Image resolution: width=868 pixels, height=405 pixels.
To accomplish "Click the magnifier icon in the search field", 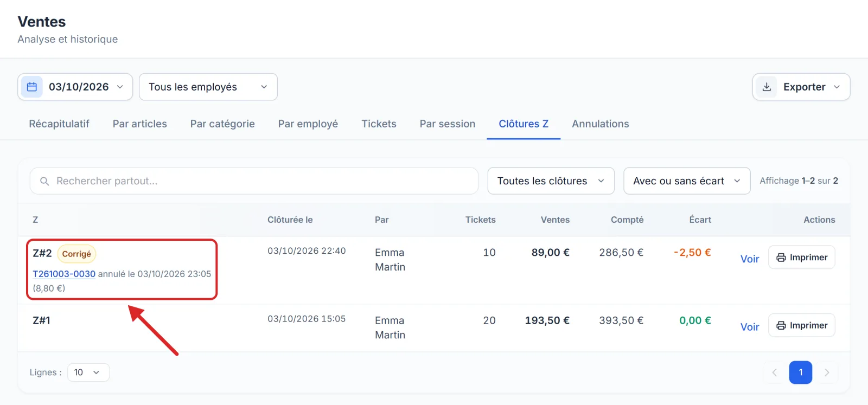I will pos(44,181).
